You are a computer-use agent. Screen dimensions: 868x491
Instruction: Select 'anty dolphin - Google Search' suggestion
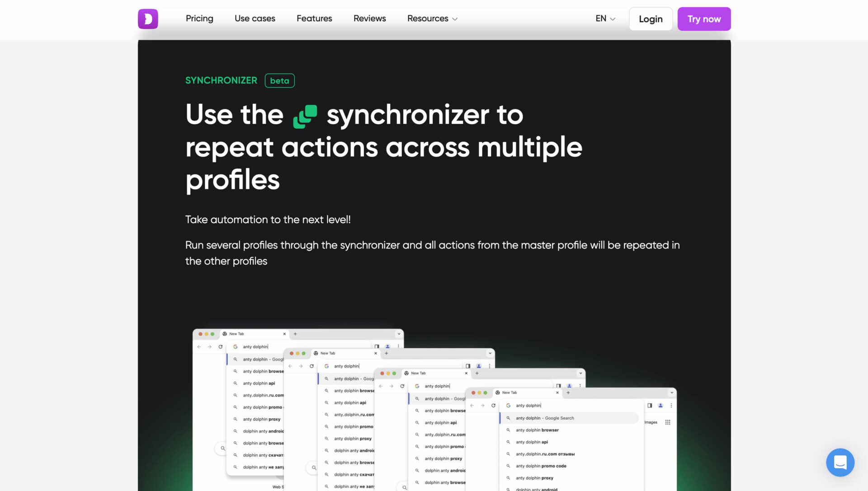coord(545,418)
